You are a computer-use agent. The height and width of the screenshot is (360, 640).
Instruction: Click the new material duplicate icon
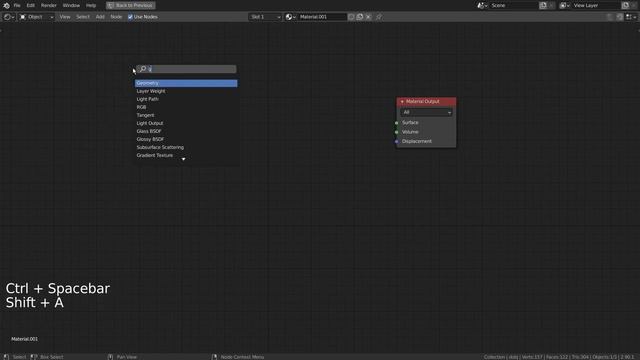click(x=360, y=17)
